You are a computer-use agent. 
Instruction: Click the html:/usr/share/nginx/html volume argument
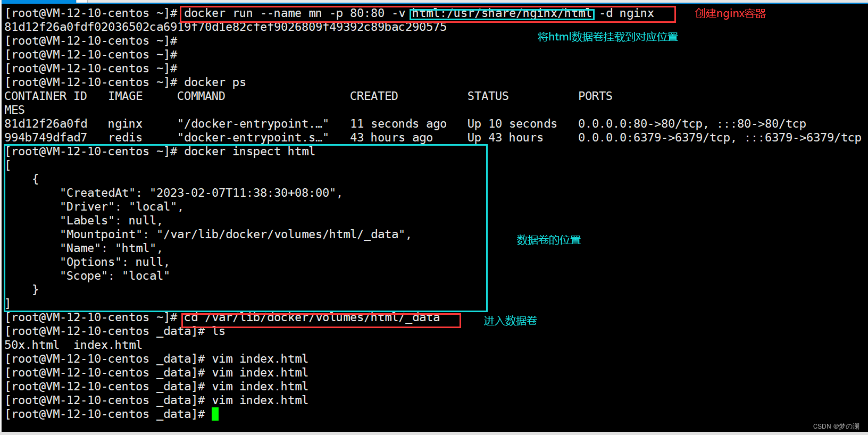pyautogui.click(x=502, y=13)
